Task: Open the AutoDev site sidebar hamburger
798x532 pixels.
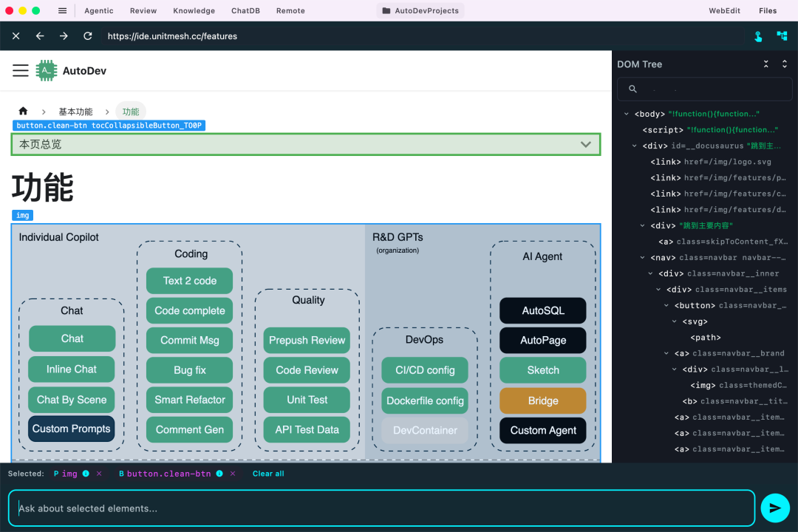Action: pos(21,71)
